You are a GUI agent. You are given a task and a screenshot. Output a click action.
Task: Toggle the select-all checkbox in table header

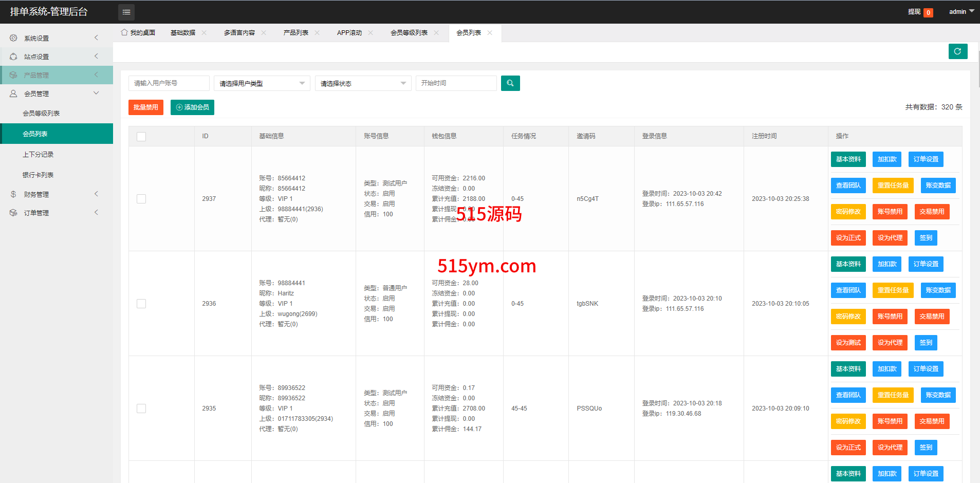tap(141, 137)
